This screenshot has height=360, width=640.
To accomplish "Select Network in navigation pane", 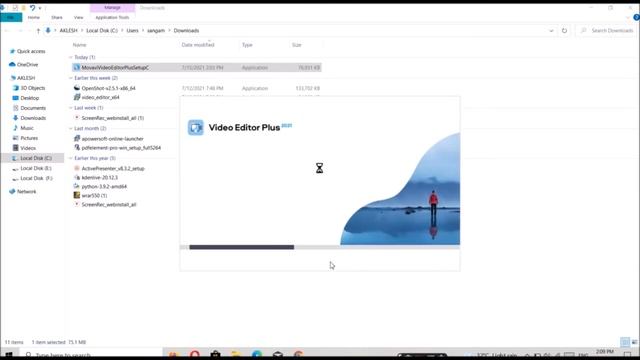I will (x=22, y=191).
